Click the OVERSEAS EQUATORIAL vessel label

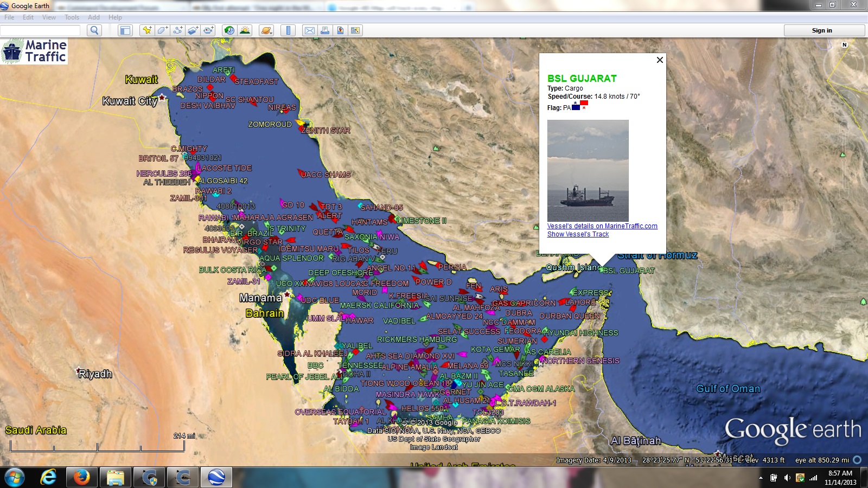pos(340,412)
